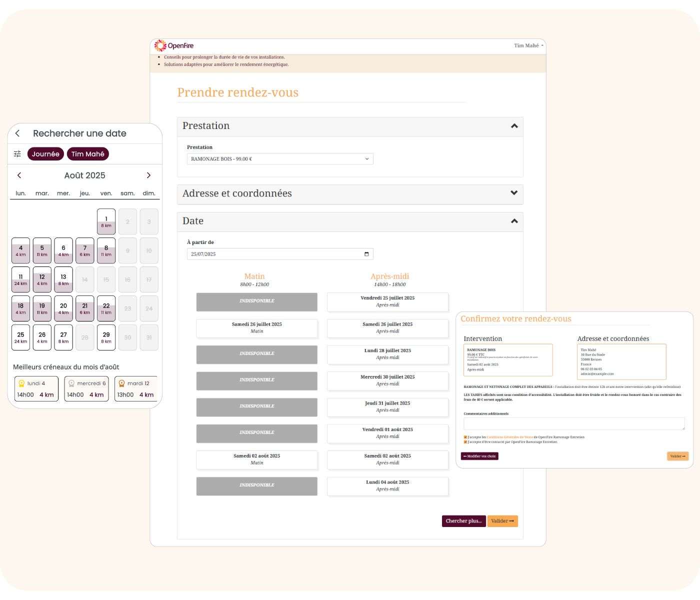Go back from Rechercher une date
700x600 pixels.
coord(17,133)
